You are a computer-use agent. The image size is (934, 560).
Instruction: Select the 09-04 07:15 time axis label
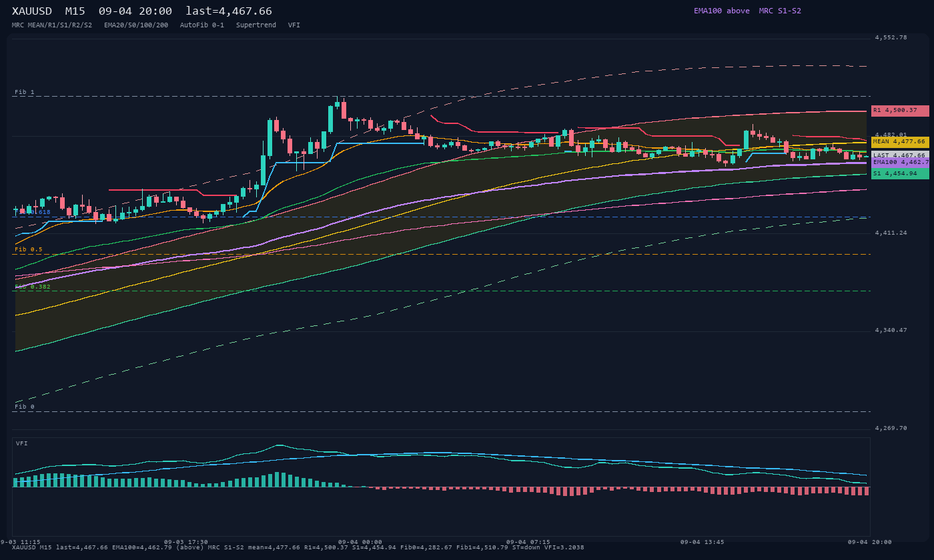point(528,542)
